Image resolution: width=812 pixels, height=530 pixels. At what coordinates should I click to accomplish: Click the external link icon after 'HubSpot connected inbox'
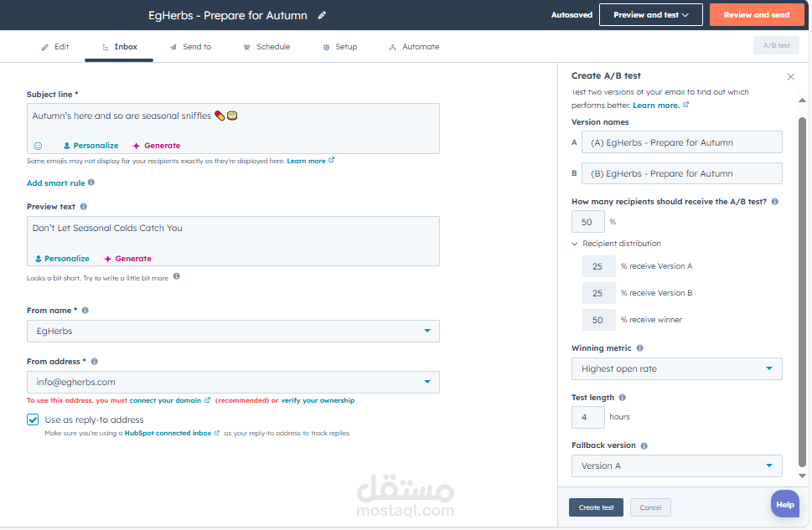pyautogui.click(x=217, y=433)
